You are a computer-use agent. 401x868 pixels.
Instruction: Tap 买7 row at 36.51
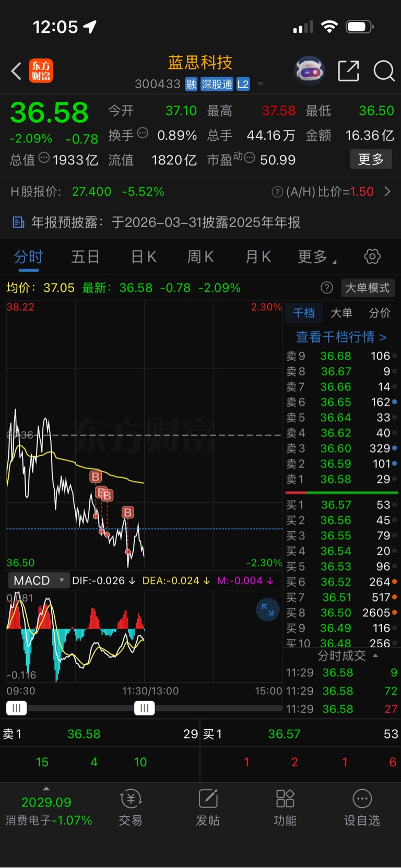pyautogui.click(x=341, y=597)
